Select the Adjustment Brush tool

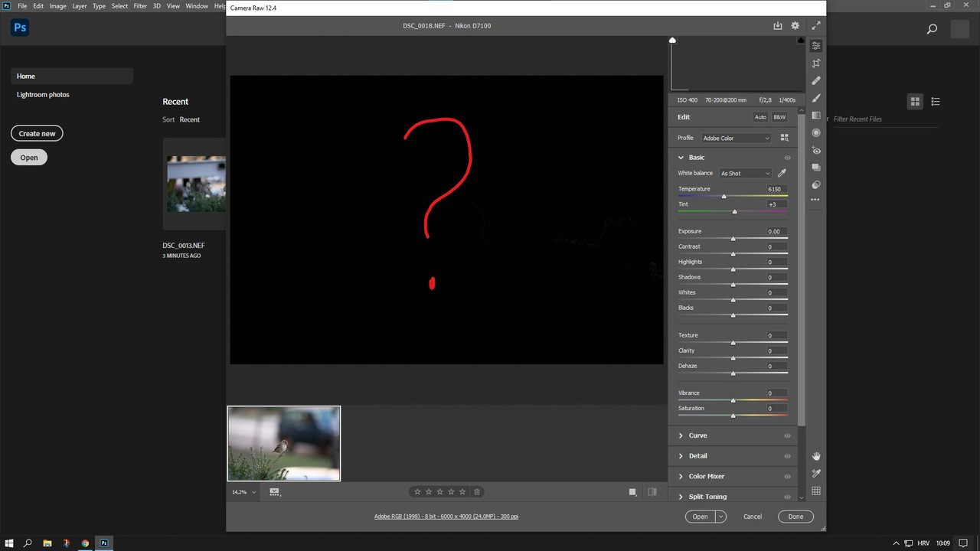pos(816,98)
